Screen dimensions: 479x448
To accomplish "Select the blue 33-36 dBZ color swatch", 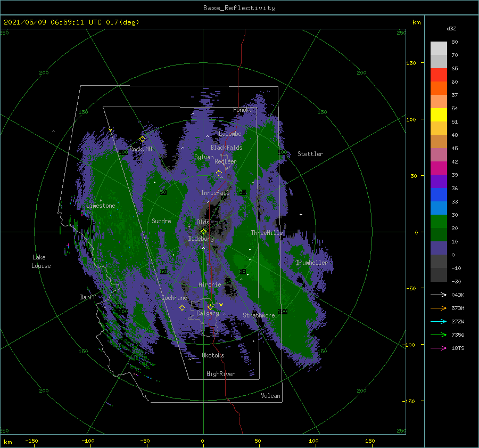I will pos(439,195).
